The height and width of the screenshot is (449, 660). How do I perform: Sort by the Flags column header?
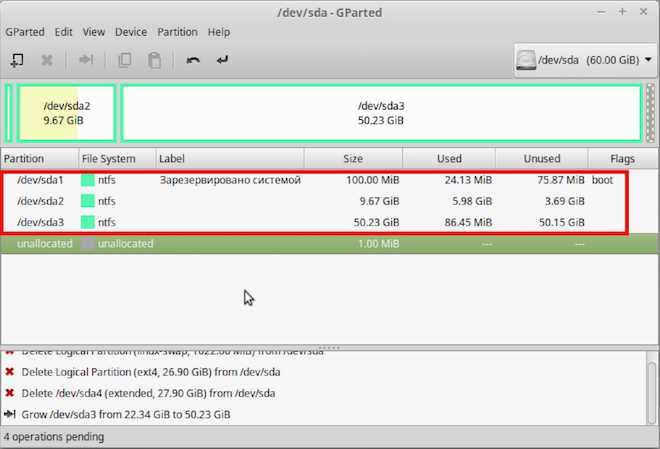click(x=623, y=159)
